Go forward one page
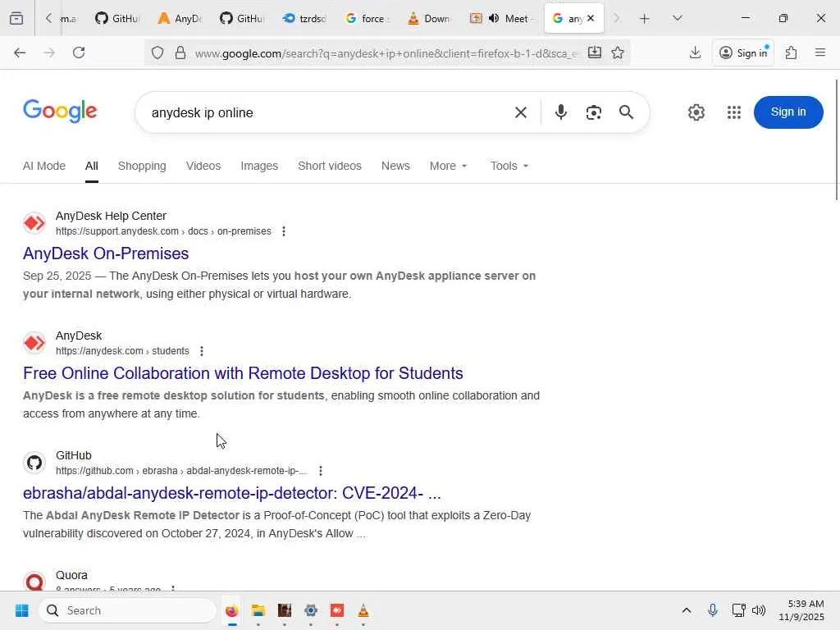The height and width of the screenshot is (630, 840). tap(49, 52)
